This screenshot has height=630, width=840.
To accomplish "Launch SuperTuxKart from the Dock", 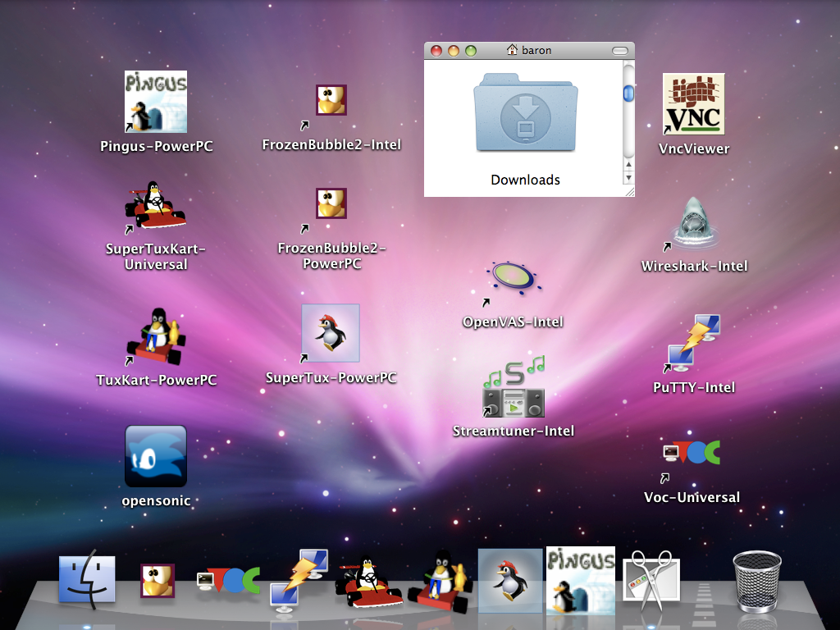I will click(368, 582).
